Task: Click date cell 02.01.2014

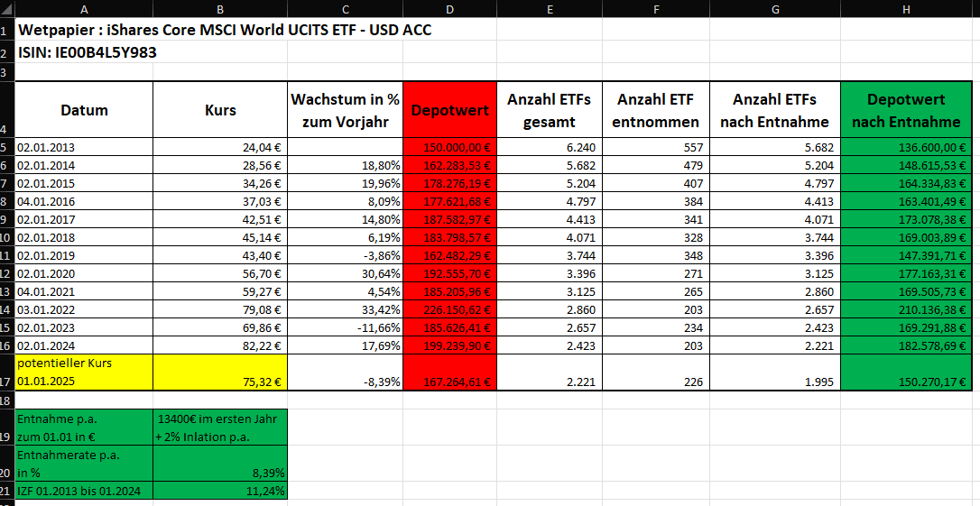Action: (x=84, y=166)
